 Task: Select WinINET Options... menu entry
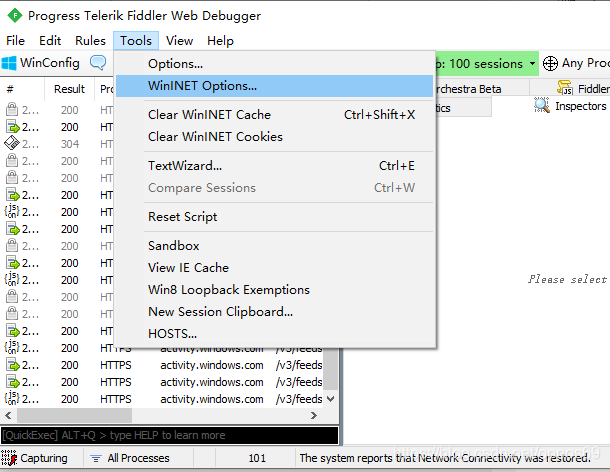coord(275,86)
